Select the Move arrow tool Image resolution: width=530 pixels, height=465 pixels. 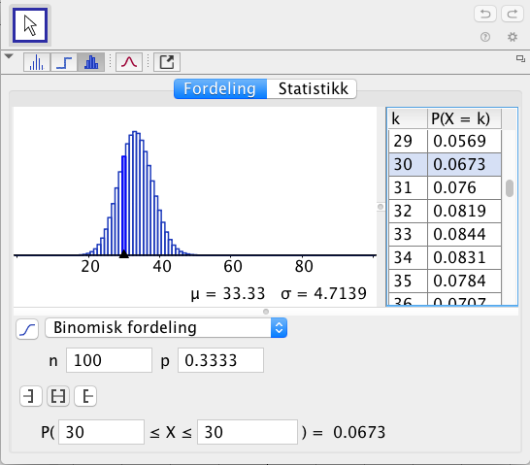30,26
